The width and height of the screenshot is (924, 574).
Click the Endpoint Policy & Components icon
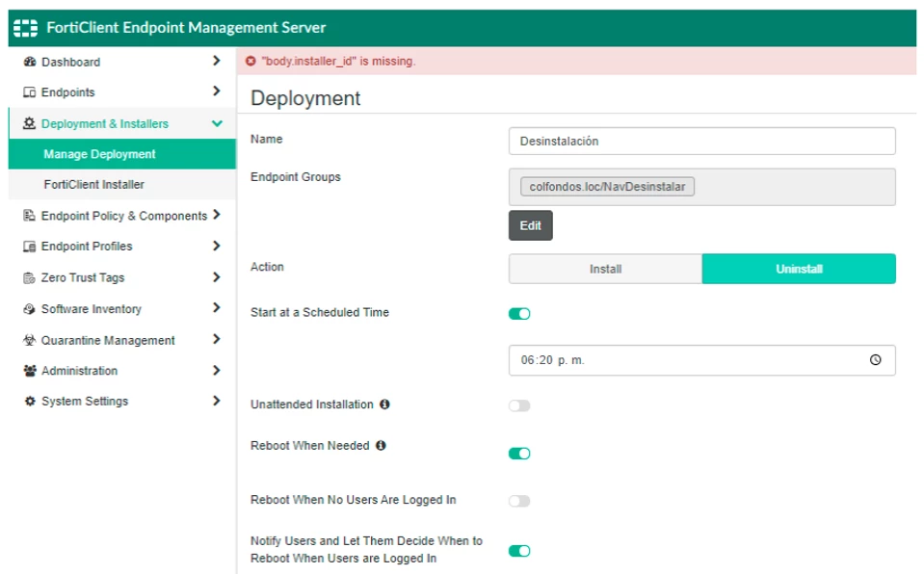pyautogui.click(x=30, y=216)
